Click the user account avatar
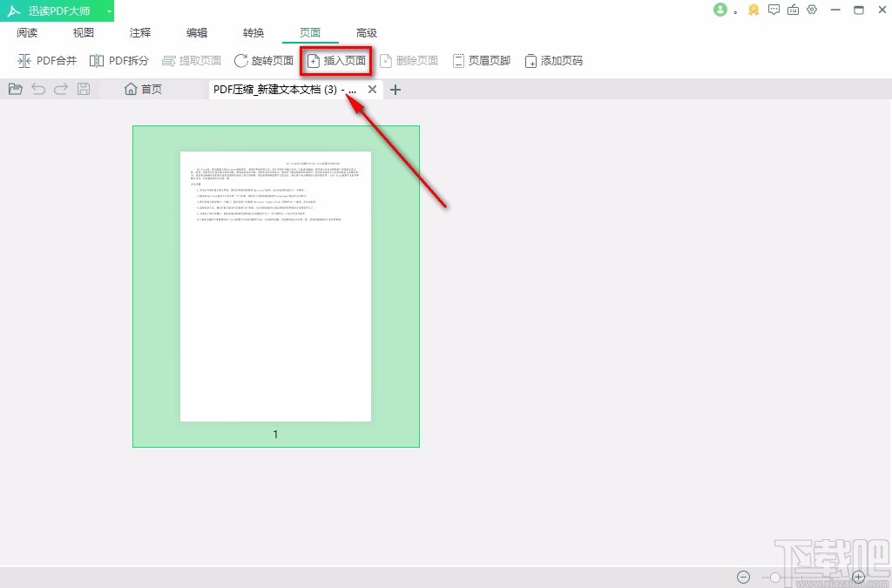The image size is (892, 588). tap(721, 10)
